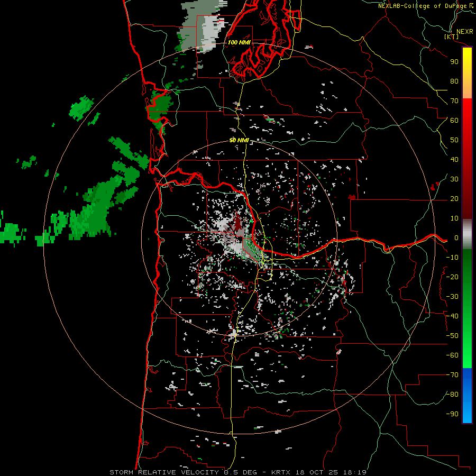Click the 10 value on velocity scale
This screenshot has width=476, height=476.
pyautogui.click(x=454, y=218)
